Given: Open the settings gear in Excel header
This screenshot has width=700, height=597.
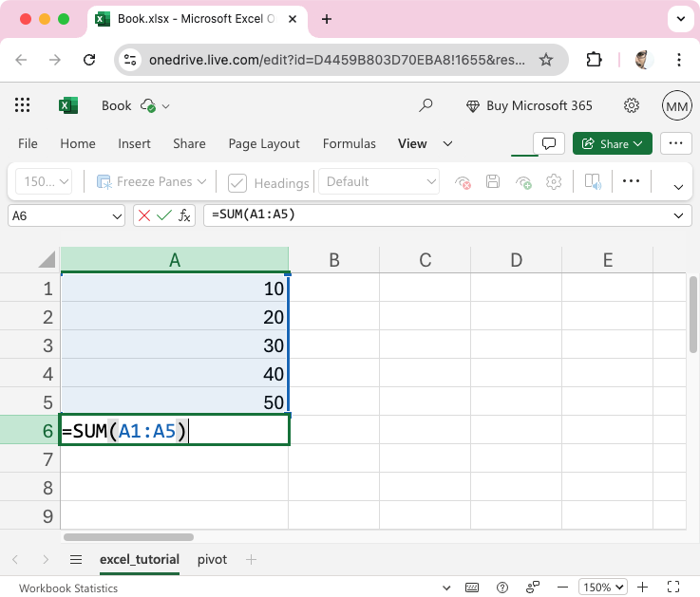Looking at the screenshot, I should point(632,105).
